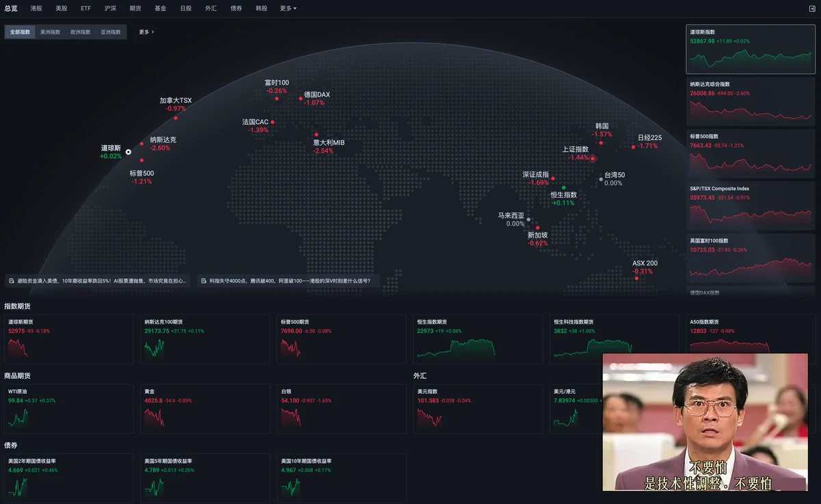Expand 更多 next to the index filters

point(146,32)
